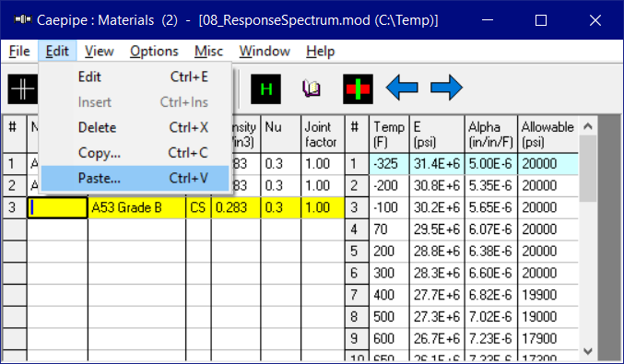Viewport: 624px width, 364px height.
Task: Click the yellow 0.3 Nu cell
Action: [280, 207]
